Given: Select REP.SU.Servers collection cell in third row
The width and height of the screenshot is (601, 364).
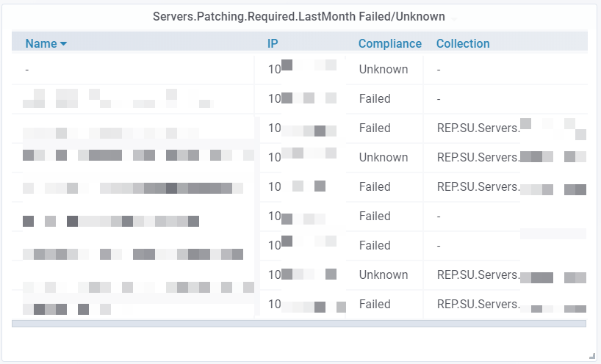Looking at the screenshot, I should [478, 128].
